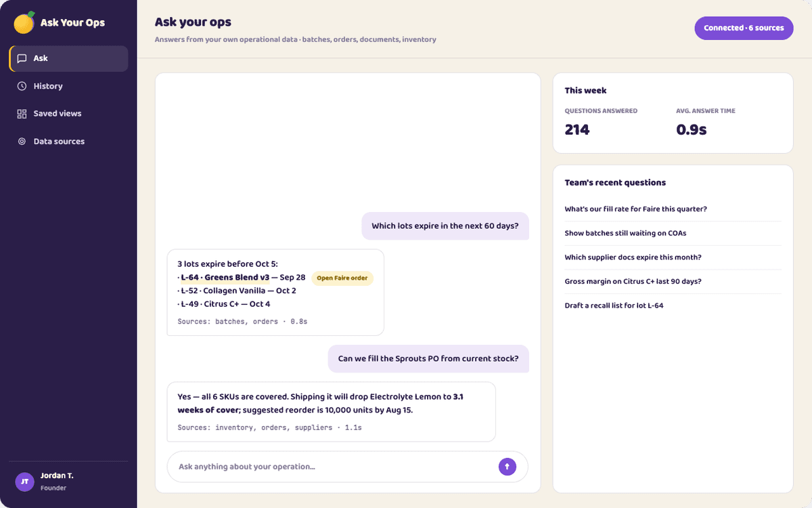The width and height of the screenshot is (812, 508).
Task: Click the Team's recent questions heading
Action: (x=615, y=182)
